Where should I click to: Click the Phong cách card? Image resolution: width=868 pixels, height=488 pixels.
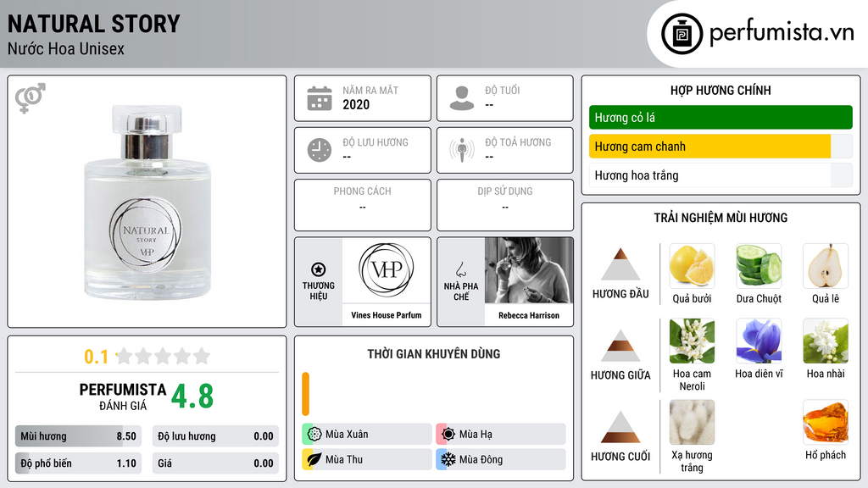[x=363, y=205]
